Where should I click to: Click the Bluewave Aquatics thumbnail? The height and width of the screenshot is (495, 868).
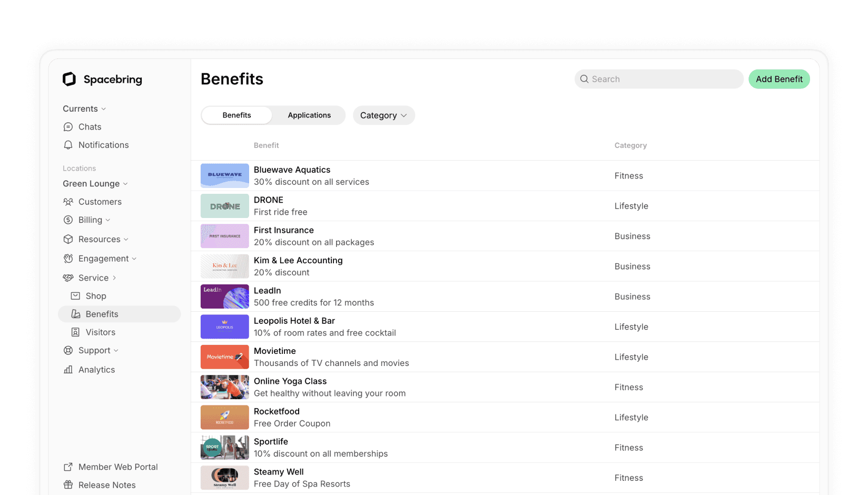point(224,175)
